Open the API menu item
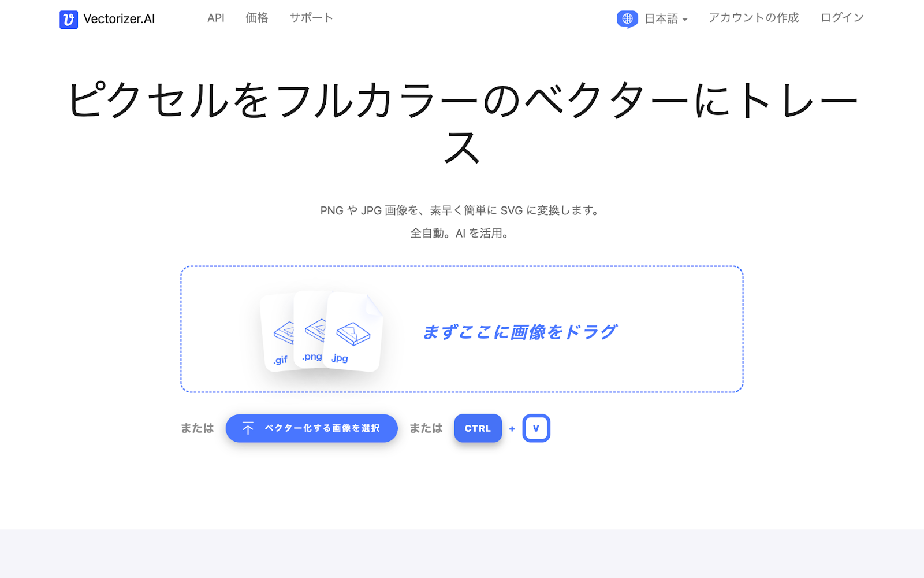The image size is (924, 578). click(216, 18)
